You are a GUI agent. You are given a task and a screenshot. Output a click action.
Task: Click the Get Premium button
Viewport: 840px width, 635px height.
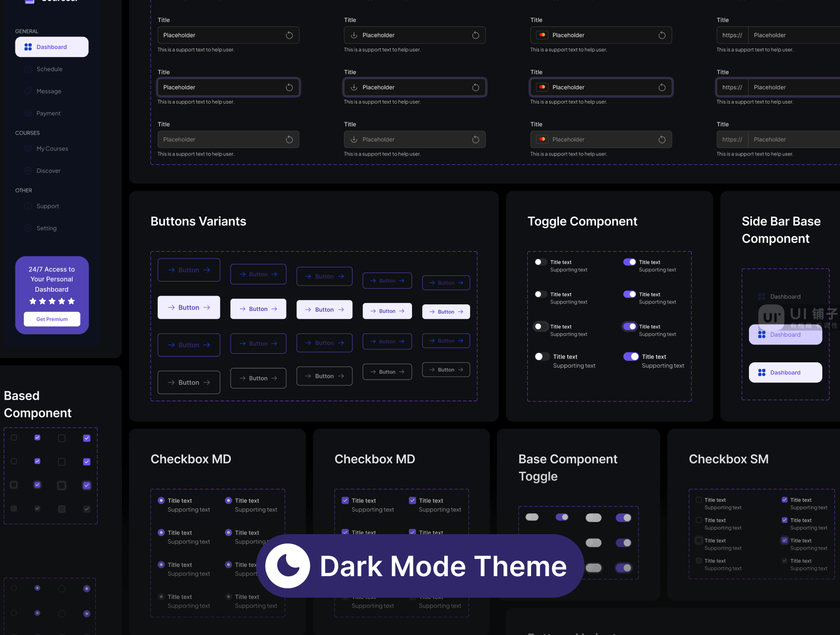[52, 319]
